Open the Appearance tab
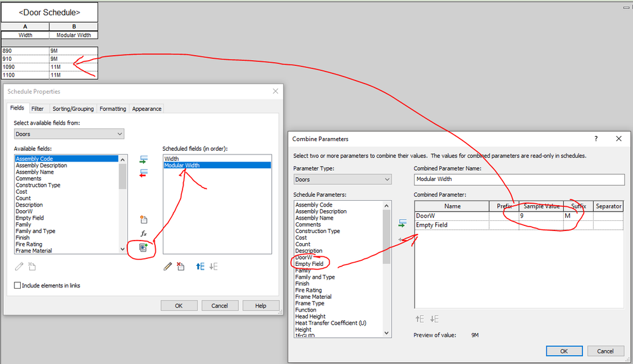The height and width of the screenshot is (364, 633). pos(146,109)
